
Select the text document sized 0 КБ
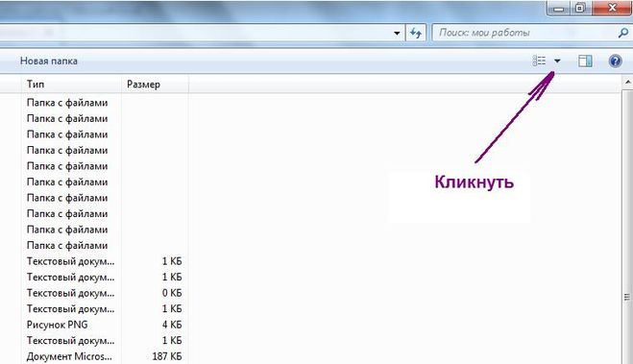coord(104,293)
